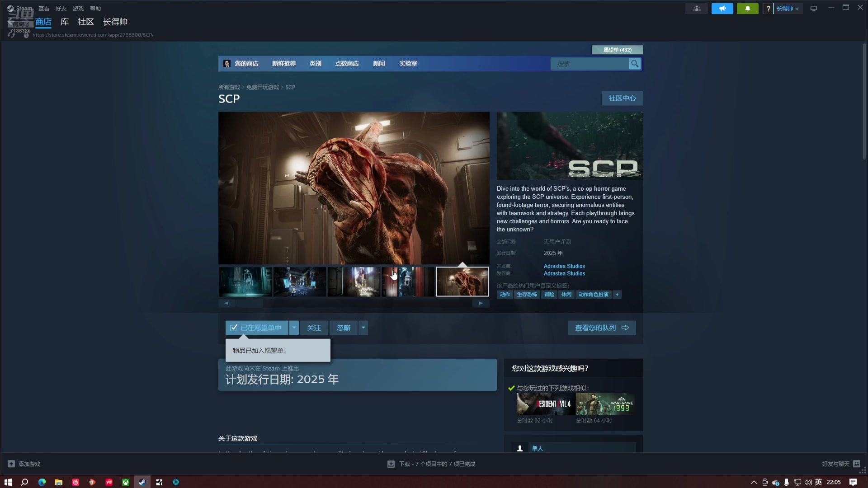Click the page reload icon by the URL
The width and height of the screenshot is (868, 488).
pyautogui.click(x=12, y=35)
